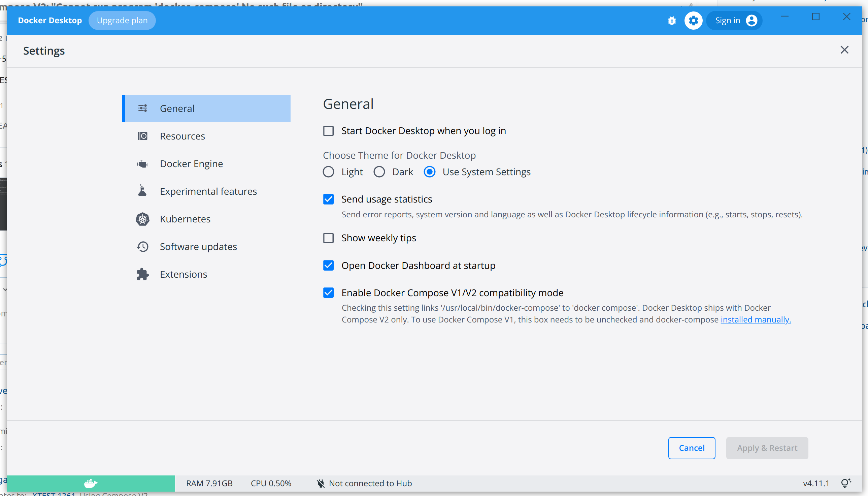Open the Resources settings section
This screenshot has height=496, width=868.
click(x=182, y=136)
